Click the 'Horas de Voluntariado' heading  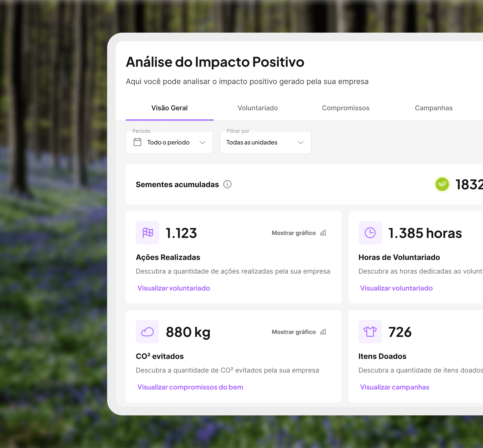399,257
